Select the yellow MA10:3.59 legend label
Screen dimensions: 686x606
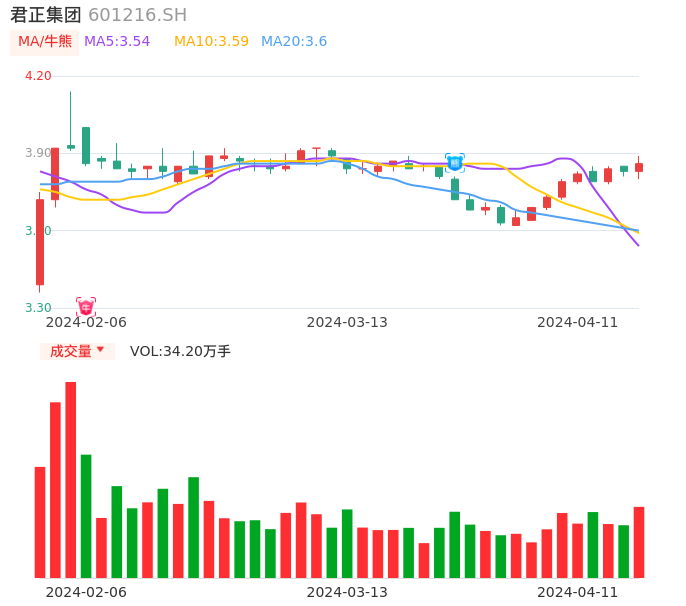[211, 42]
